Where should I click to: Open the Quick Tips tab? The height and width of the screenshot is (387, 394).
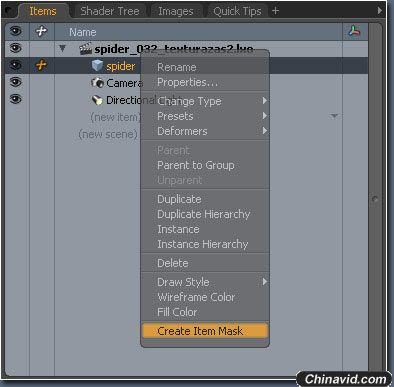click(237, 11)
